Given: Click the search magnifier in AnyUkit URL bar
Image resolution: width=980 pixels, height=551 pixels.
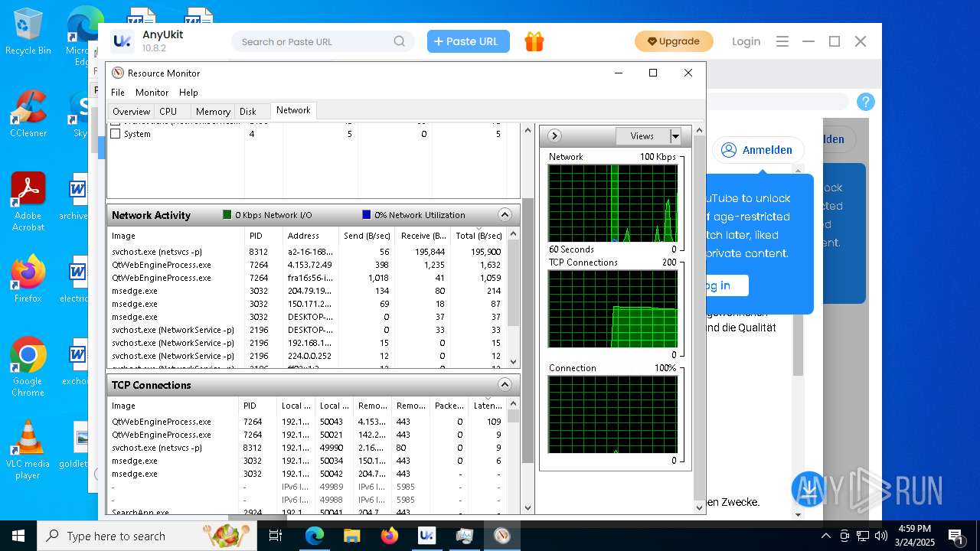Looking at the screenshot, I should (x=400, y=41).
